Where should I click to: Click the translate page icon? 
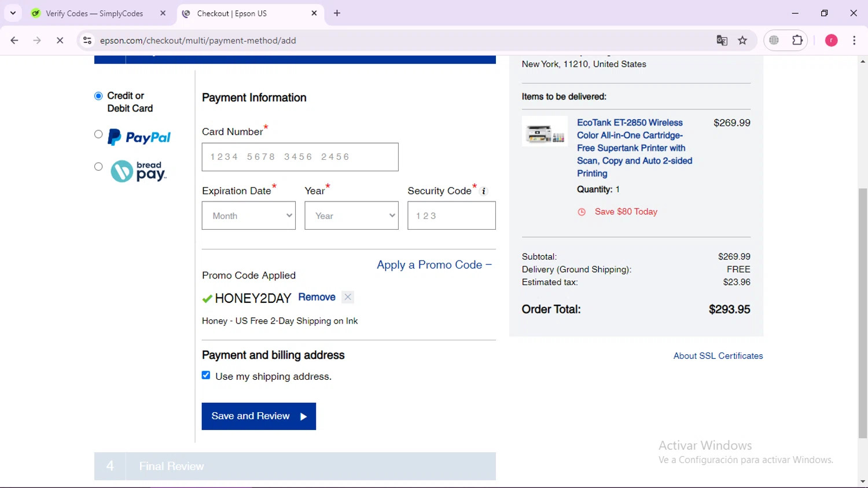point(722,41)
